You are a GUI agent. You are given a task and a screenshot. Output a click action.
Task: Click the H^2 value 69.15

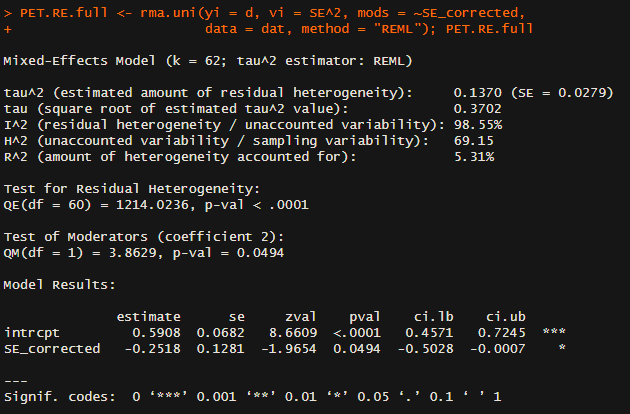tap(474, 140)
